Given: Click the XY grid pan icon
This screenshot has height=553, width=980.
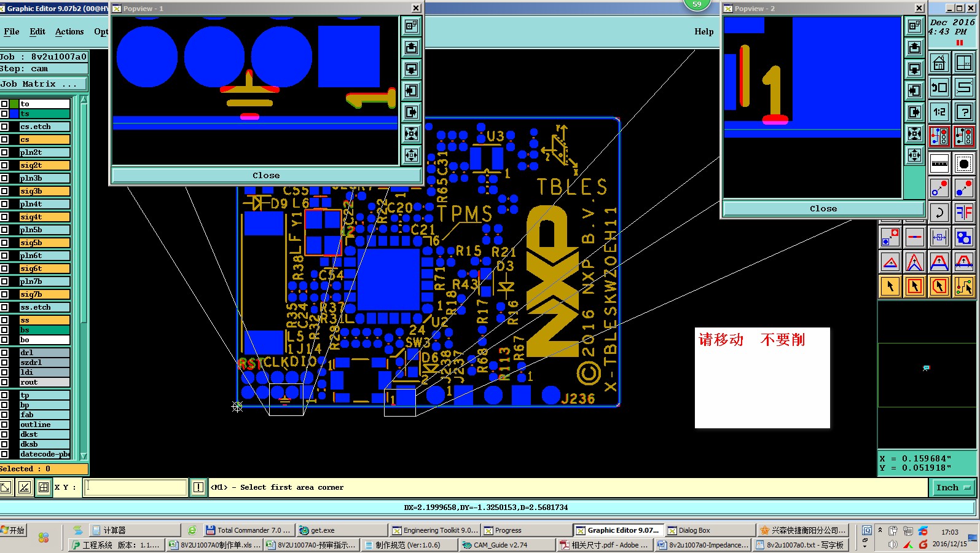Looking at the screenshot, I should (963, 63).
